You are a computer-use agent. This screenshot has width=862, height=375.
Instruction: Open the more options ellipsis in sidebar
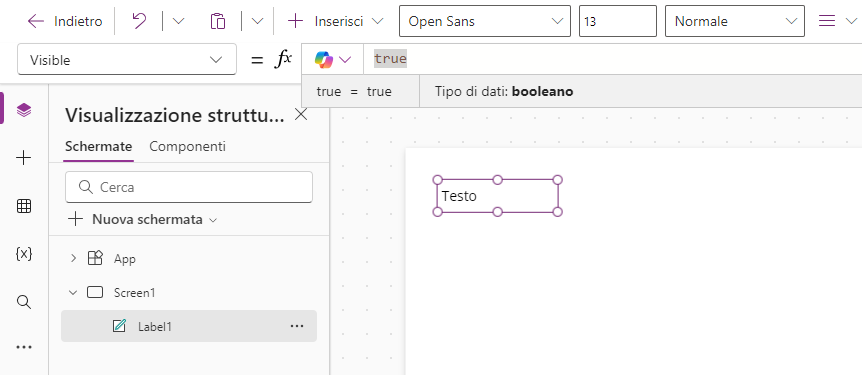(x=24, y=347)
